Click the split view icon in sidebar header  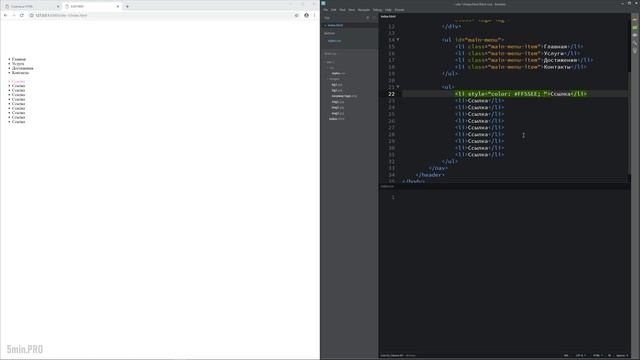point(374,18)
